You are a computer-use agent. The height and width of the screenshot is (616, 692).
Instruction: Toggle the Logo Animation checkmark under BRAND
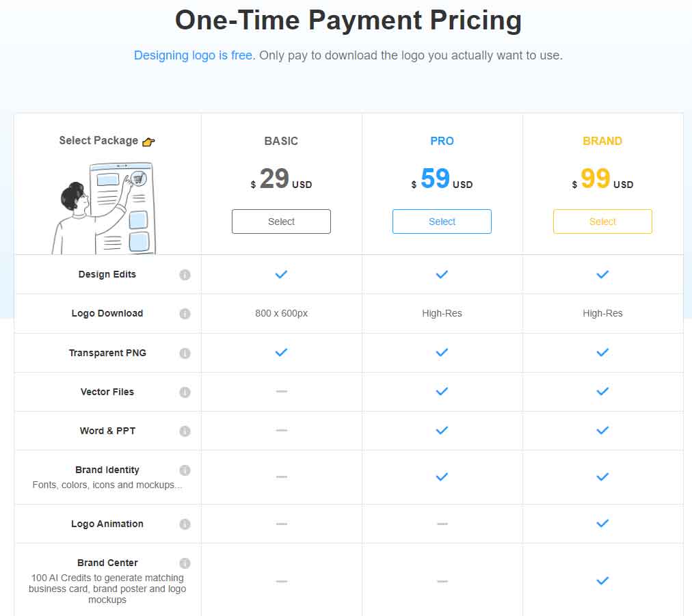(602, 524)
